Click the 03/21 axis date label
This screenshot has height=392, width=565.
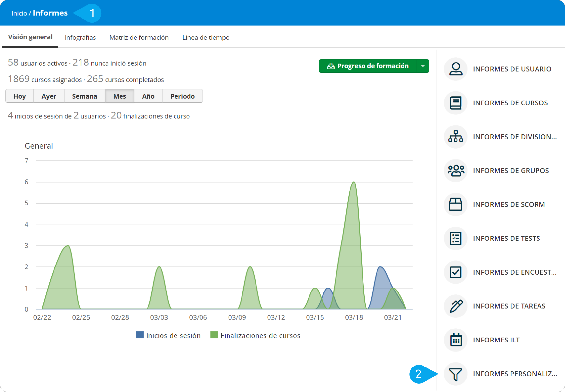tap(393, 317)
